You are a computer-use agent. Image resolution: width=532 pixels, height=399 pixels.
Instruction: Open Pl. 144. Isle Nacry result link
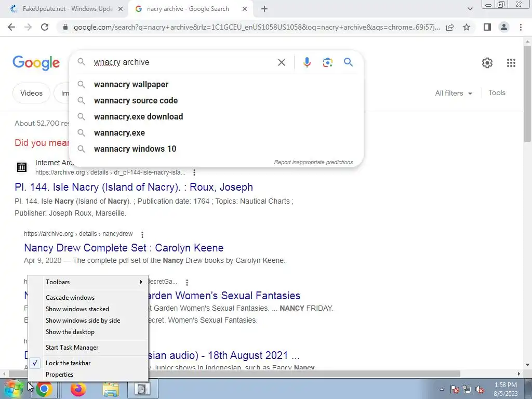[x=134, y=187]
